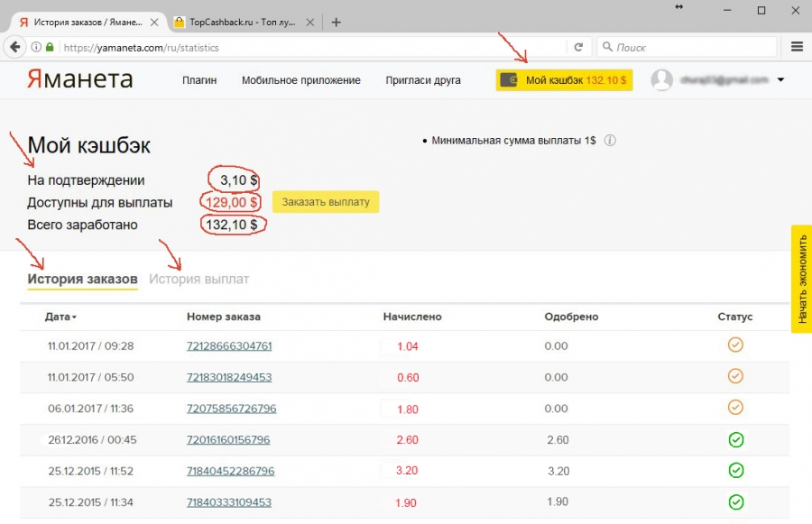Click the URL address bar field

click(x=310, y=47)
